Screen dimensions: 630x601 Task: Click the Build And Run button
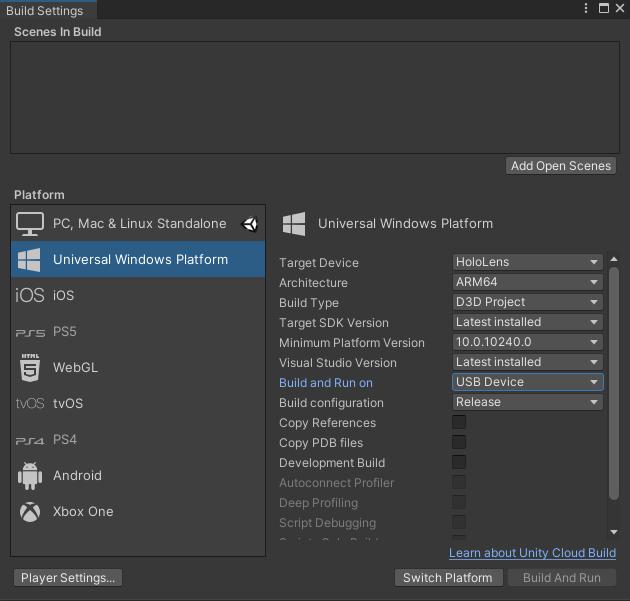pyautogui.click(x=562, y=578)
